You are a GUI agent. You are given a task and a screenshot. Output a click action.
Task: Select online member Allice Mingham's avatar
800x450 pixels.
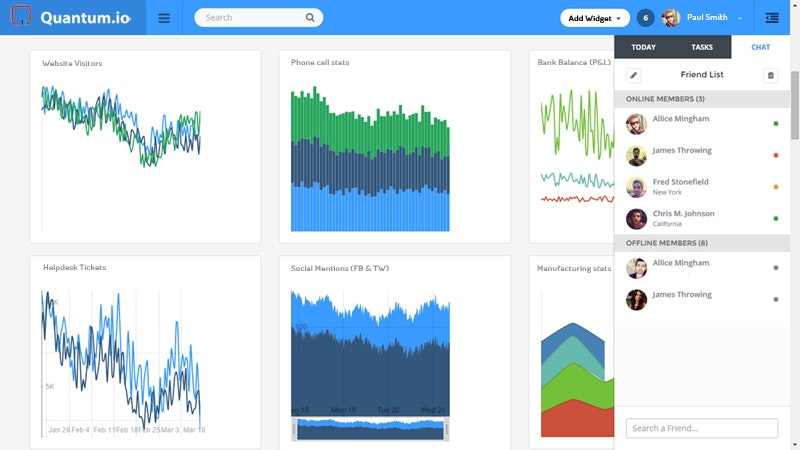636,124
